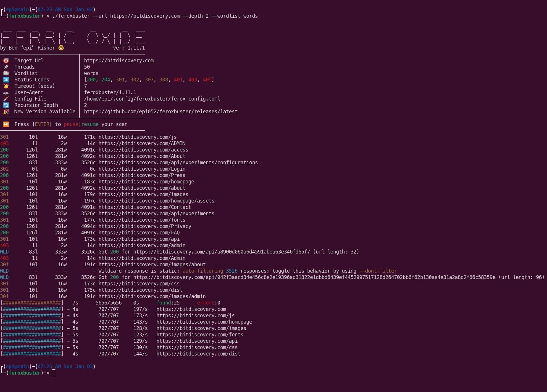Click the explosion emoji beside Timeout (secs)

(x=6, y=86)
